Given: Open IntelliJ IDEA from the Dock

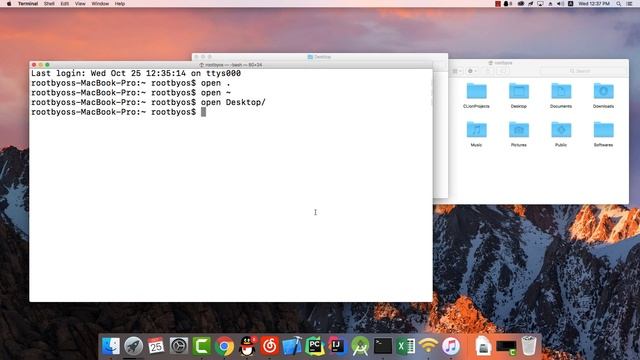Looking at the screenshot, I should click(x=338, y=346).
